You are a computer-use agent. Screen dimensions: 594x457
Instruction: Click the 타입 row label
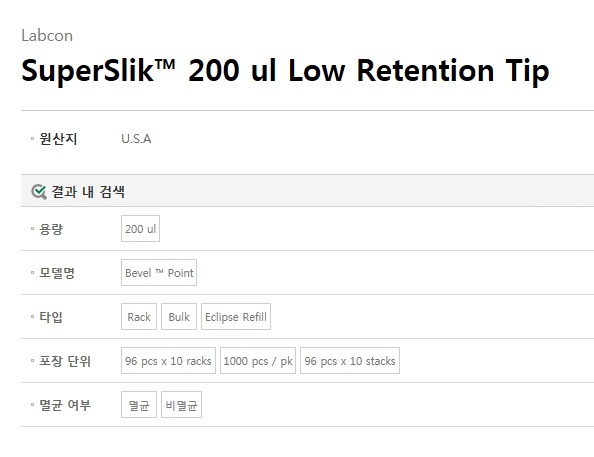[51, 317]
